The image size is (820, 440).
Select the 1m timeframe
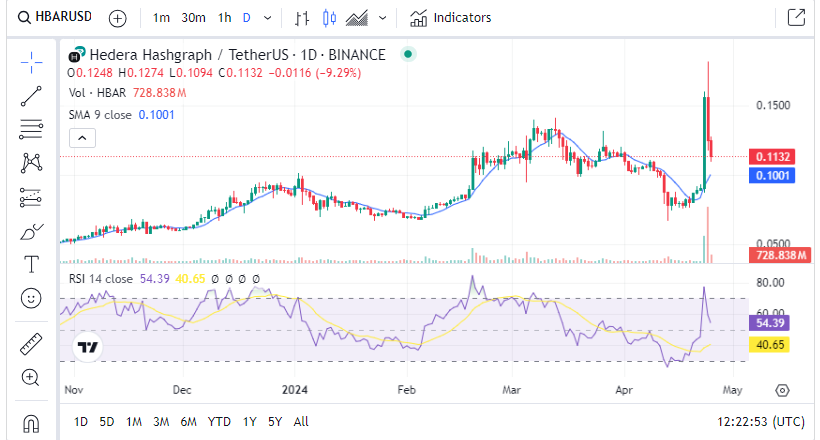161,18
